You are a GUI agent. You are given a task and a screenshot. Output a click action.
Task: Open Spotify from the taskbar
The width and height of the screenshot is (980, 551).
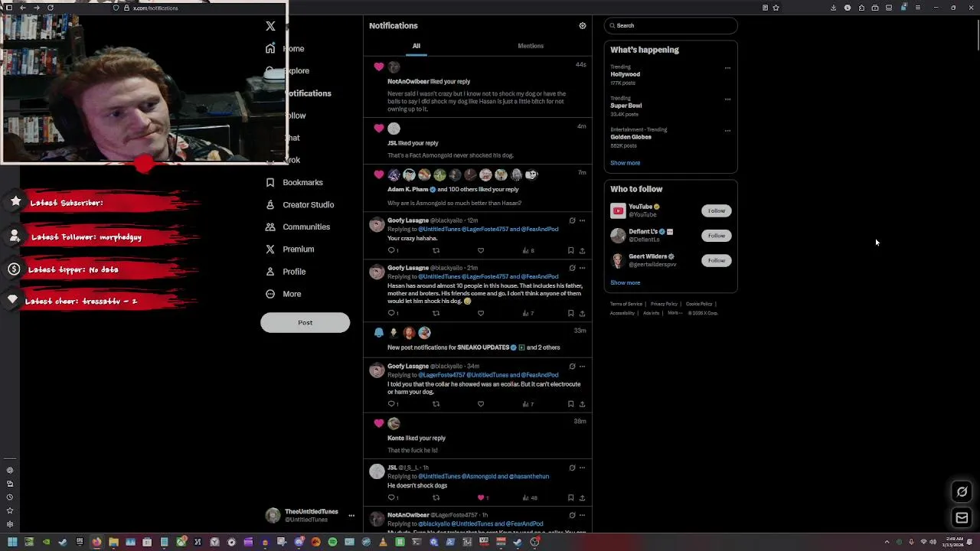(x=332, y=542)
